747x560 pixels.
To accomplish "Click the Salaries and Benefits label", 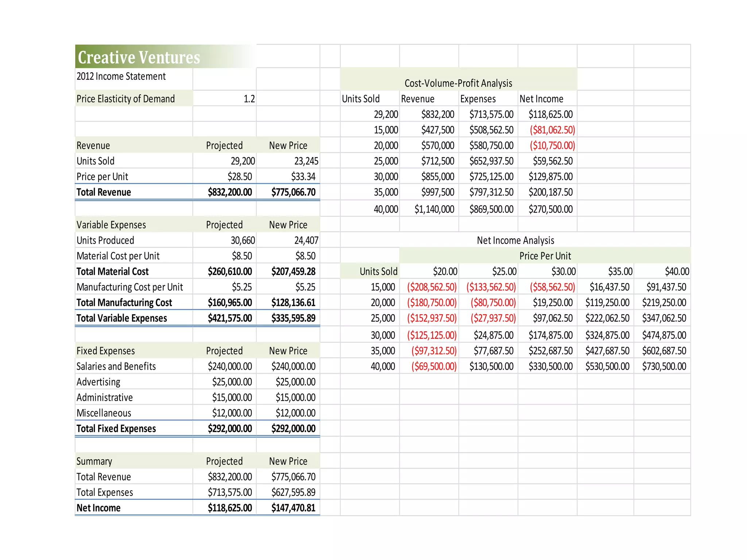I will (116, 366).
